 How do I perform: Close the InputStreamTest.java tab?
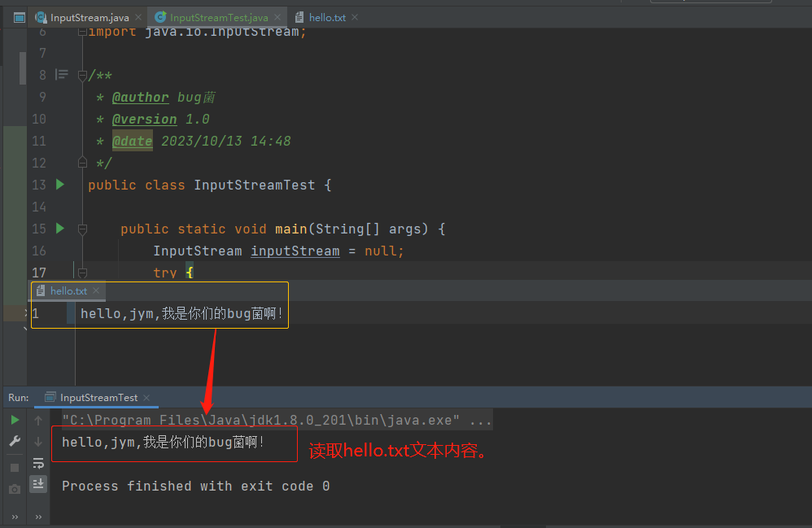[x=277, y=18]
